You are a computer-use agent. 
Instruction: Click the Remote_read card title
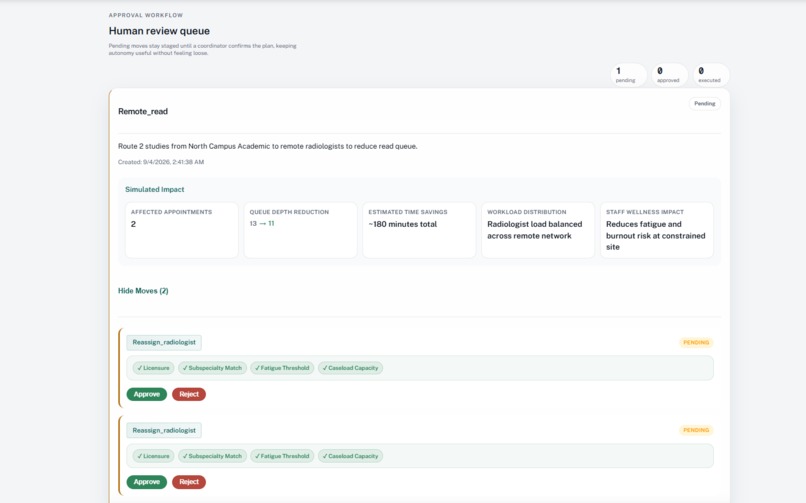click(143, 111)
